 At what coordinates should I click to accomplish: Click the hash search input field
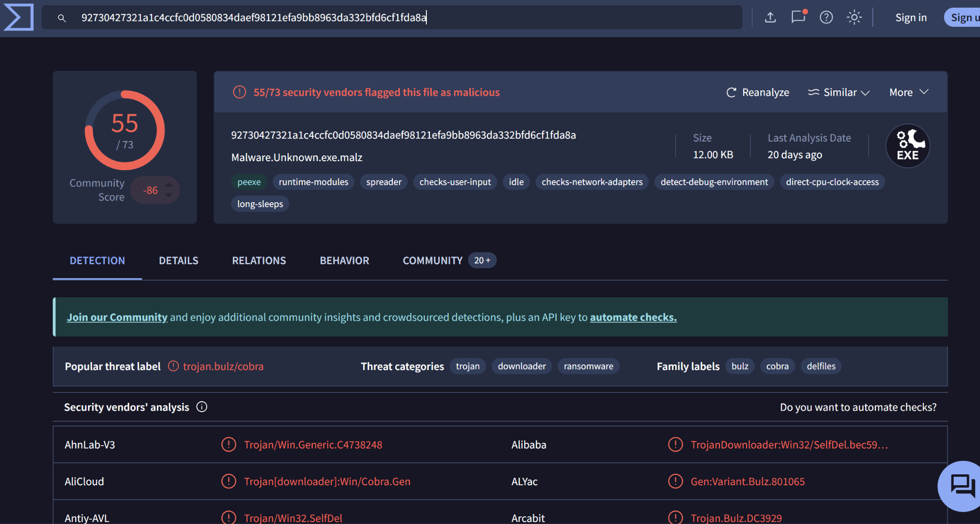coord(392,18)
